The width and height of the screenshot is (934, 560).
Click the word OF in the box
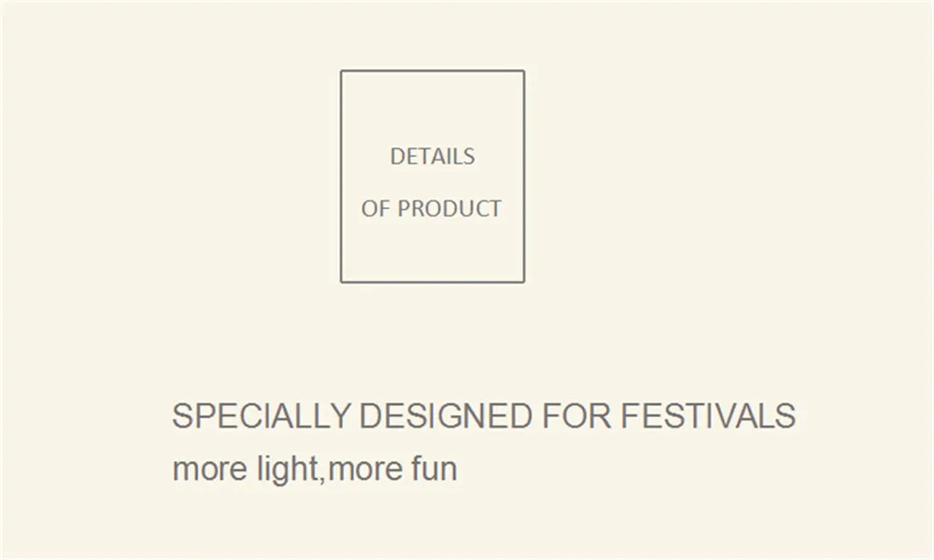[375, 208]
